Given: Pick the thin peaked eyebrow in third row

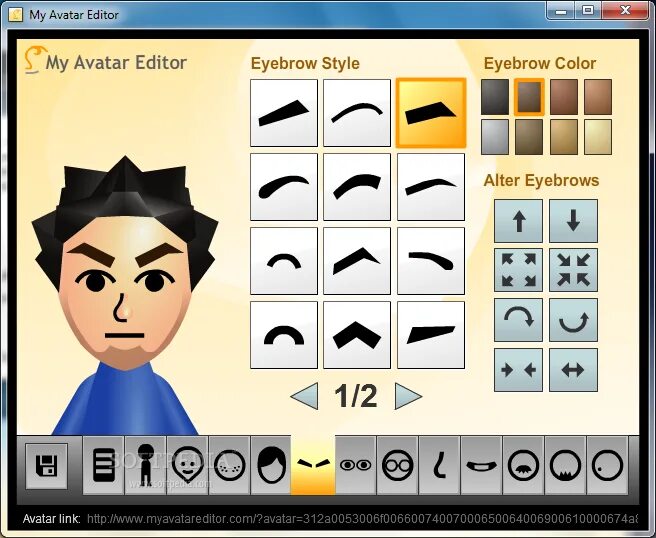Looking at the screenshot, I should click(357, 261).
